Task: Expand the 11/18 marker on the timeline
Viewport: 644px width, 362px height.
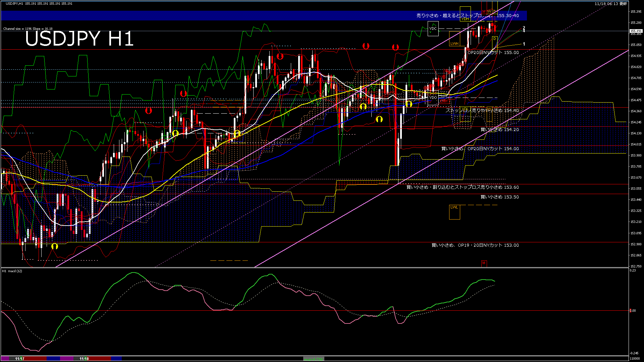Action: [84, 359]
